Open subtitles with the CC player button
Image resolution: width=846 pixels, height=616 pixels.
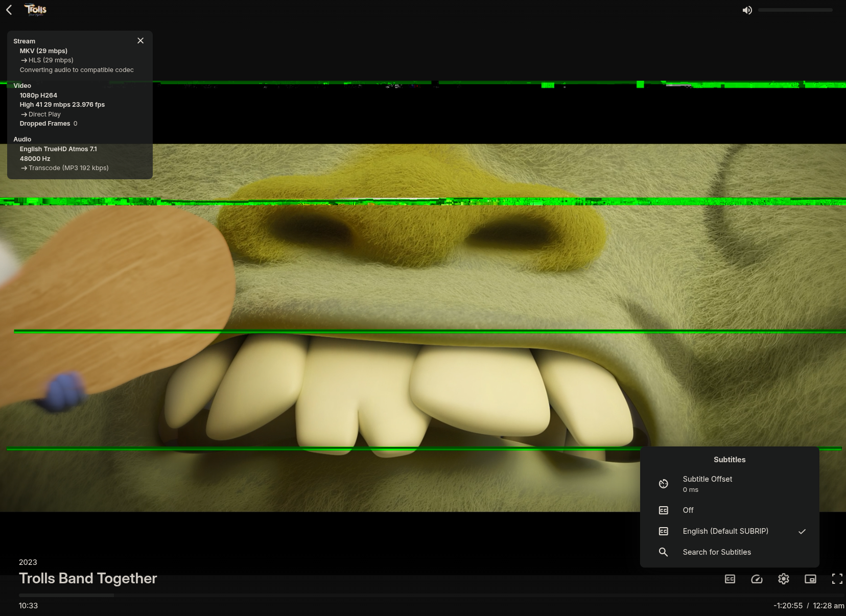pyautogui.click(x=730, y=579)
